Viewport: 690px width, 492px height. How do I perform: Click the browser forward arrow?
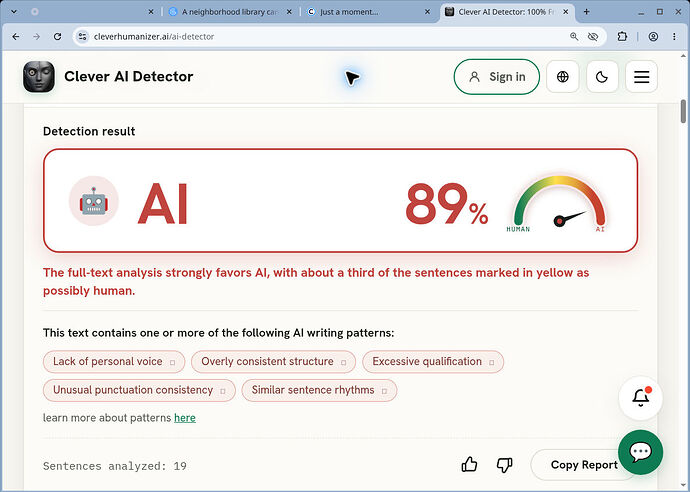(37, 37)
